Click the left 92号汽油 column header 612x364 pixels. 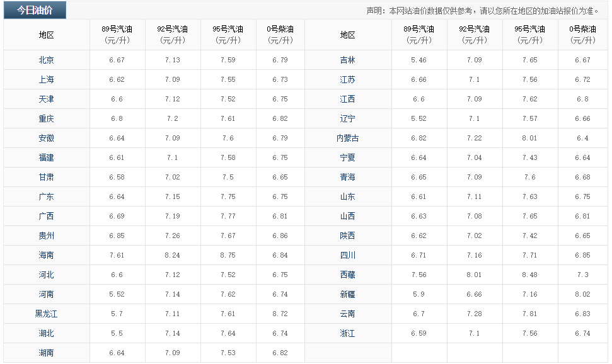[173, 35]
